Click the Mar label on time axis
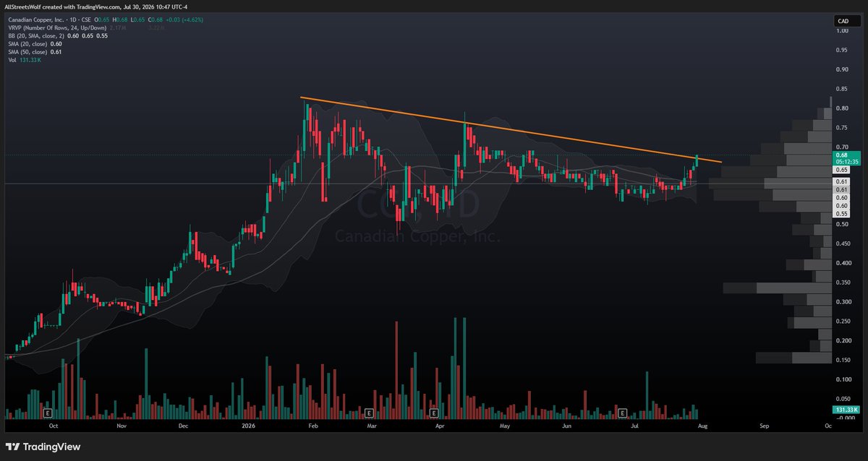This screenshot has height=461, width=868. (371, 427)
